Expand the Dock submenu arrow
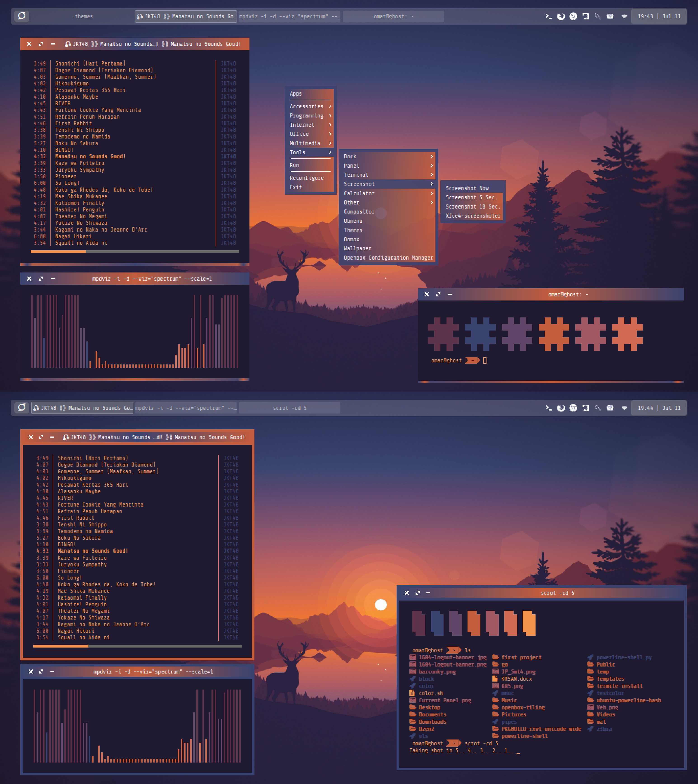Screen dimensions: 698x784 click(431, 157)
